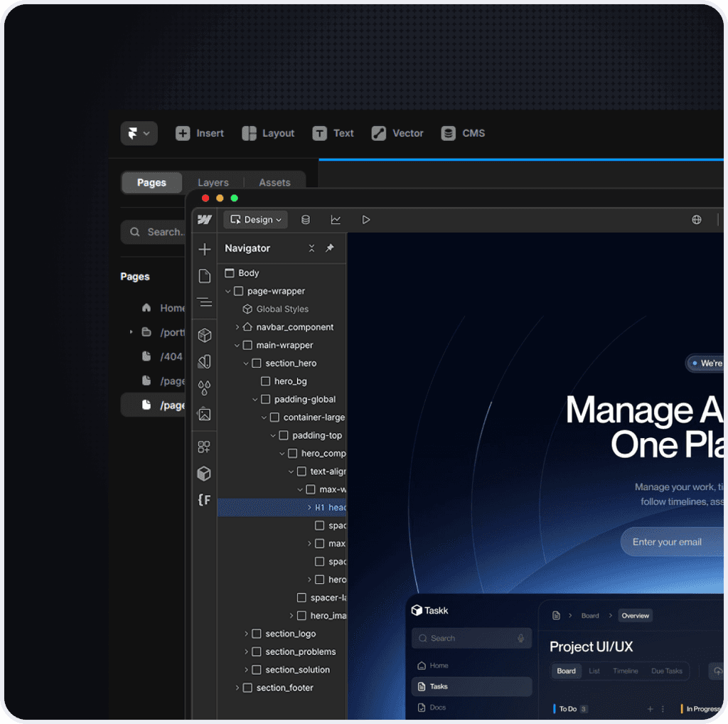The height and width of the screenshot is (724, 728).
Task: Click the Taskk logo in preview
Action: (429, 611)
